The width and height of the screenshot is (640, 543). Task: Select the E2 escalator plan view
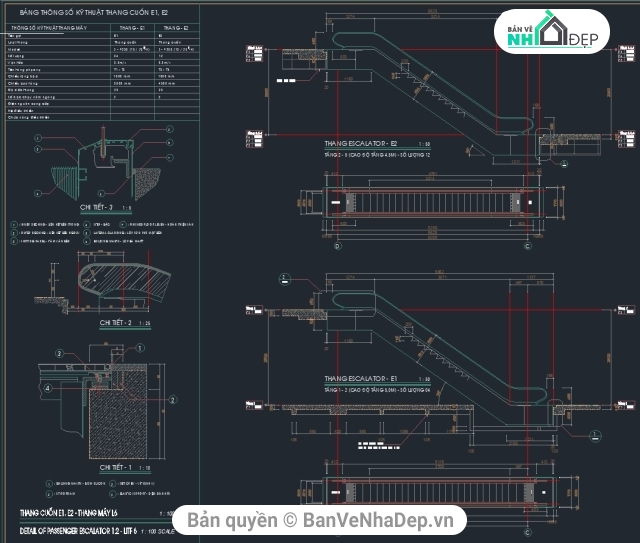tap(431, 202)
